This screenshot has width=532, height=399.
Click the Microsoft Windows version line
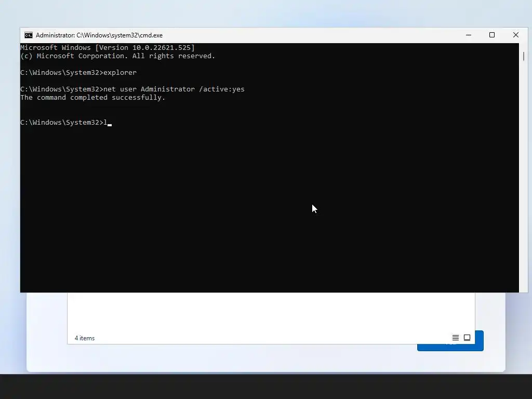coord(108,47)
